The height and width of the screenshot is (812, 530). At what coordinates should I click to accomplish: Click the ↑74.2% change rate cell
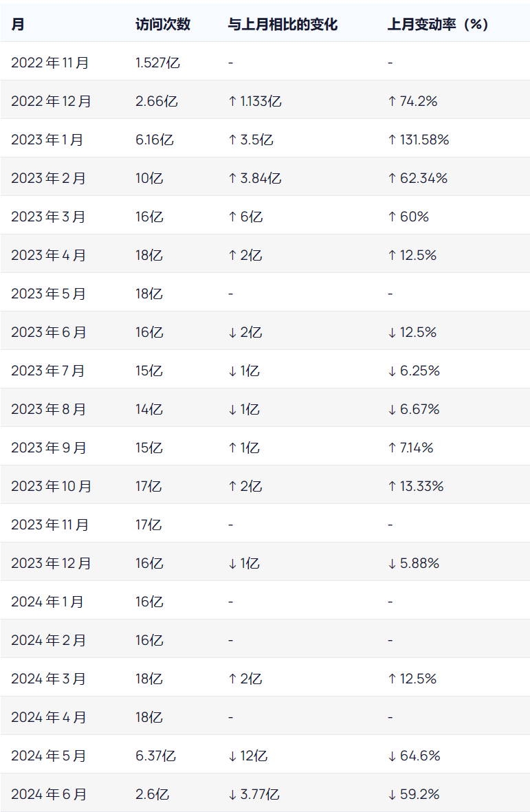412,101
